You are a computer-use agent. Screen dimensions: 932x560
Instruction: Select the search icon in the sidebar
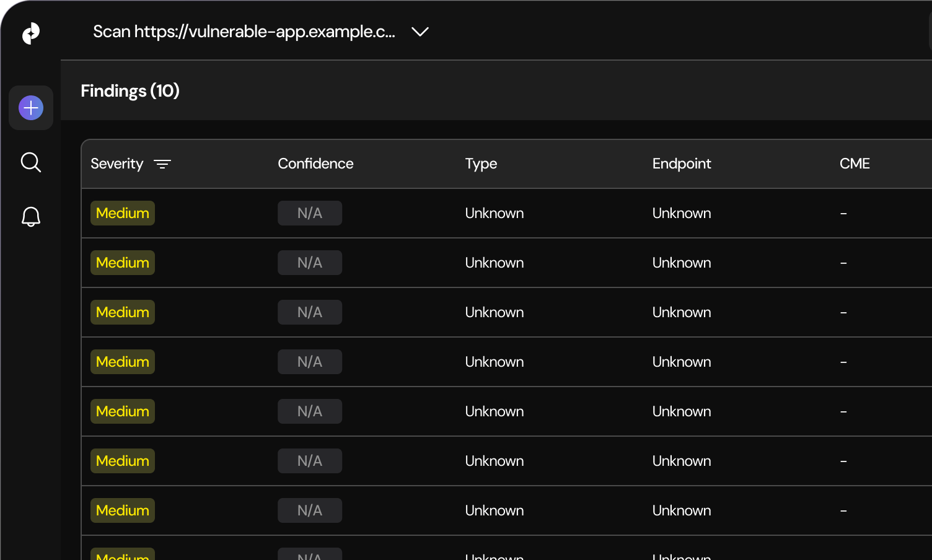[31, 162]
